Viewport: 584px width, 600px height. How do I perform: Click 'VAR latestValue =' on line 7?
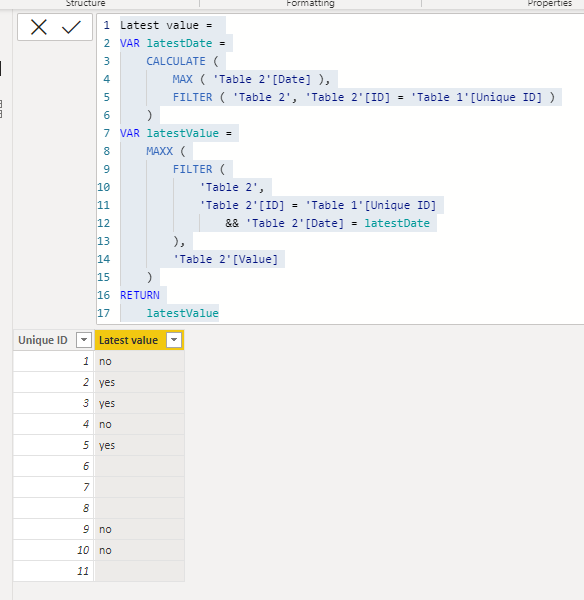tap(176, 133)
